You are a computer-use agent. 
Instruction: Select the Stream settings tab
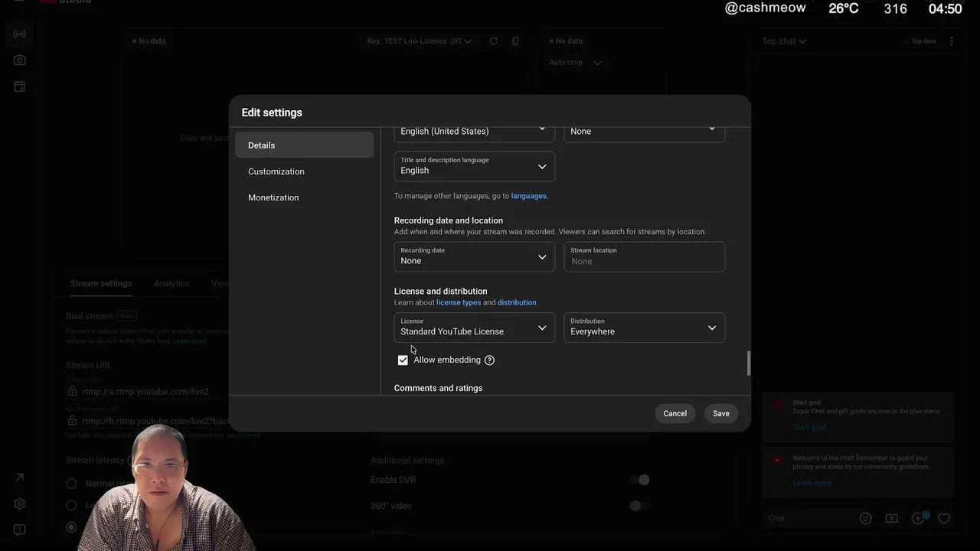click(x=101, y=283)
